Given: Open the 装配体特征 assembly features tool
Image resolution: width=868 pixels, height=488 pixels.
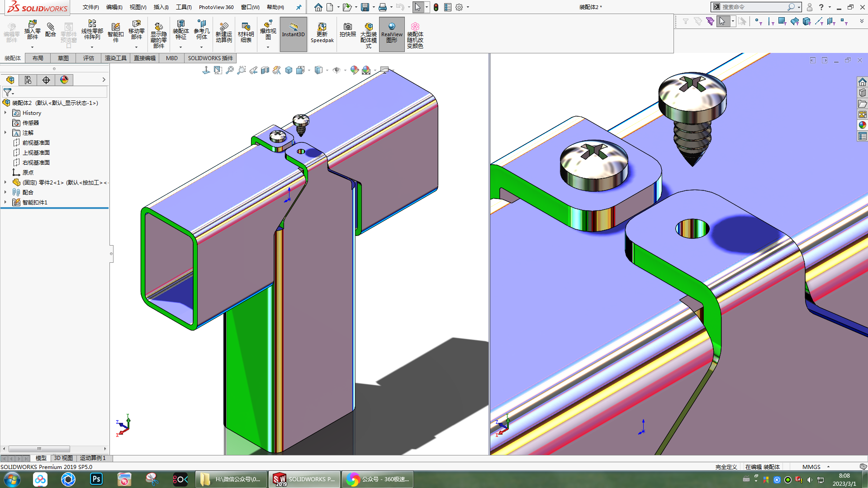Looking at the screenshot, I should 181,30.
